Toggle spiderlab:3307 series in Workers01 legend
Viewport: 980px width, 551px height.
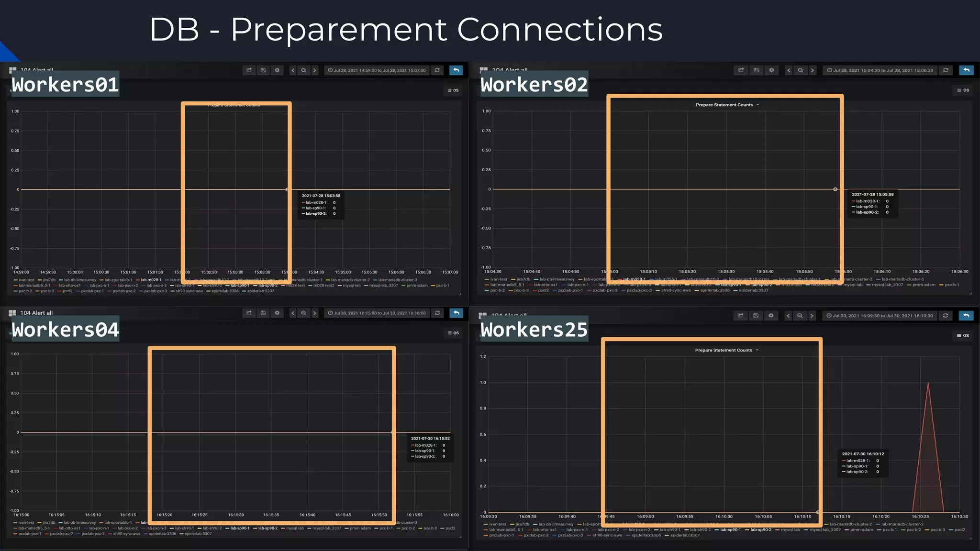258,291
